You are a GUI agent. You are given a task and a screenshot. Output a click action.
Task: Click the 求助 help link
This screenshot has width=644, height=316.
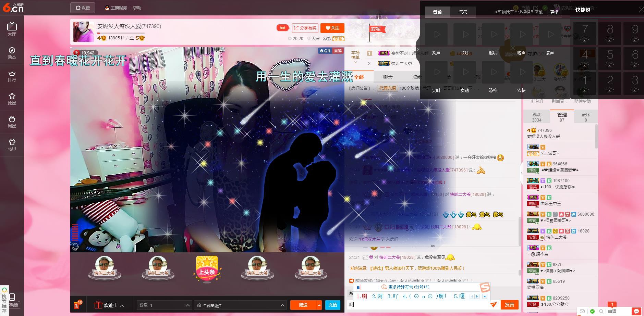tap(137, 8)
